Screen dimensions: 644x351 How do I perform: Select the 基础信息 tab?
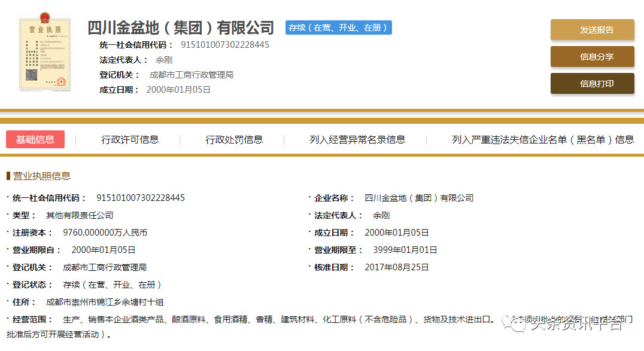[35, 139]
